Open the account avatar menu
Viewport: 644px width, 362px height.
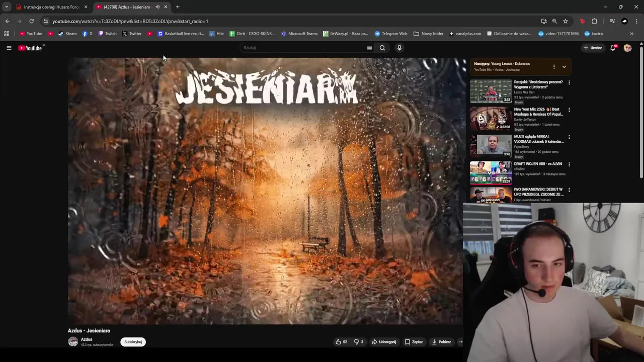[x=627, y=48]
